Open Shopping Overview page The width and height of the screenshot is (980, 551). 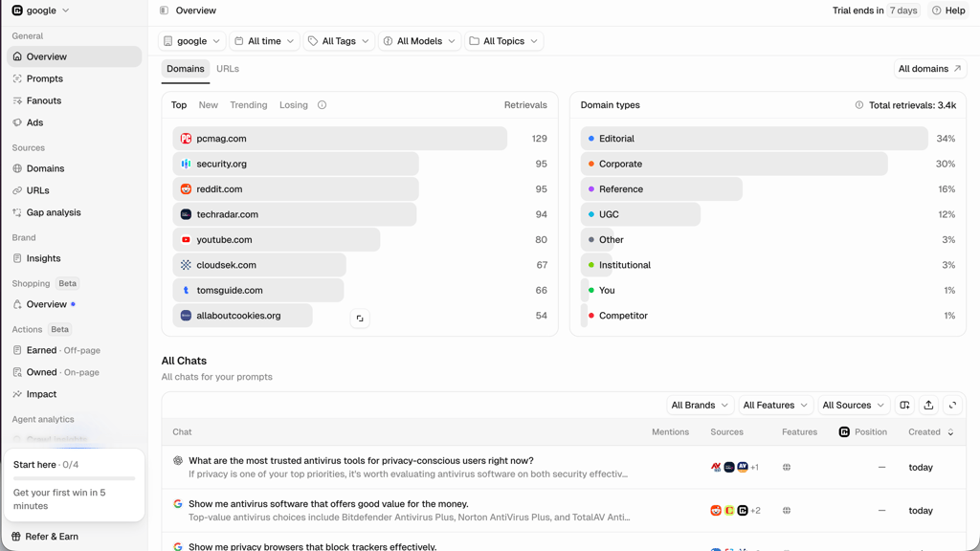pos(75,304)
